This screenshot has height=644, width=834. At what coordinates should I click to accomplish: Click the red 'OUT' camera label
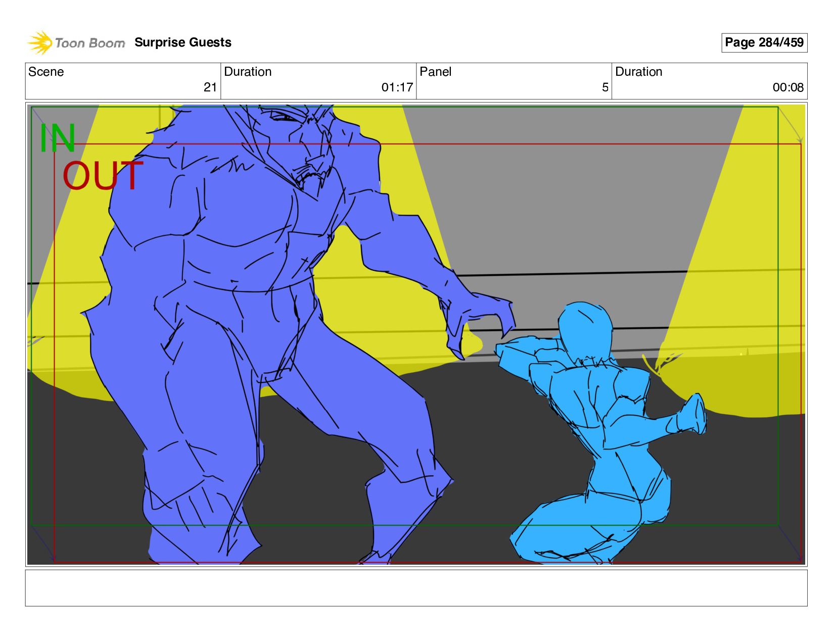coord(103,175)
